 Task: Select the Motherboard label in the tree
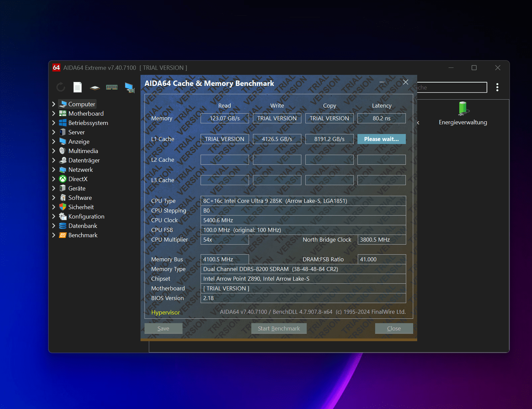click(x=86, y=114)
